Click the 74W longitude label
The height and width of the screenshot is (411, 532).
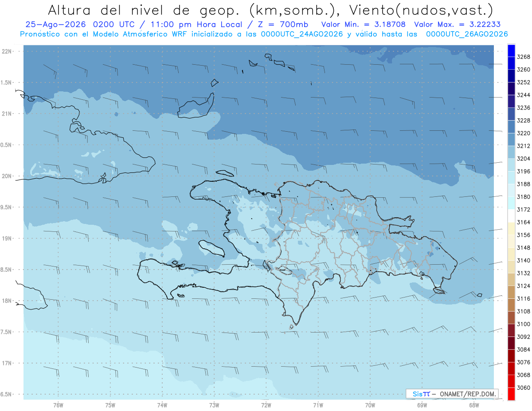pos(162,405)
